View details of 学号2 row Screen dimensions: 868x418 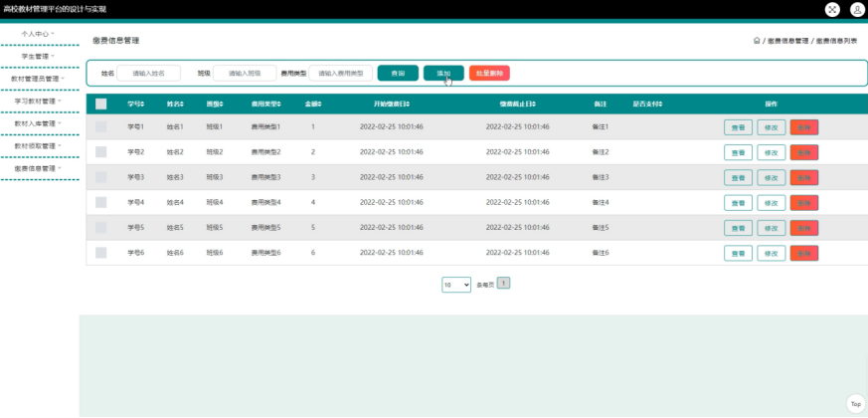[738, 152]
